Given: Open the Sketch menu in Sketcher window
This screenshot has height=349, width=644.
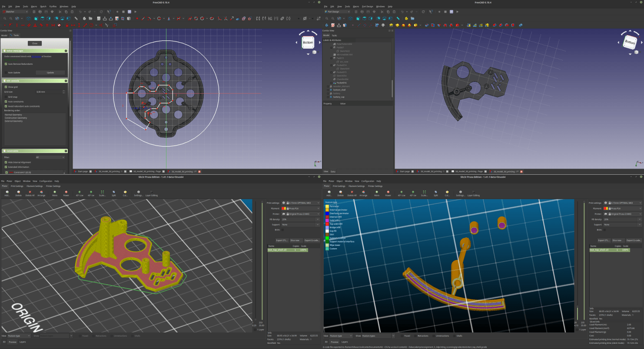Looking at the screenshot, I should tap(43, 7).
